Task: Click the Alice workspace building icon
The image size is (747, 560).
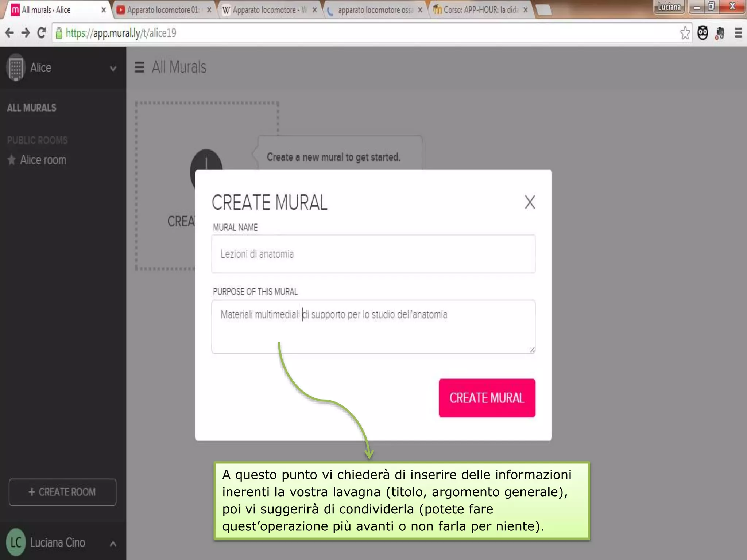Action: [x=16, y=67]
